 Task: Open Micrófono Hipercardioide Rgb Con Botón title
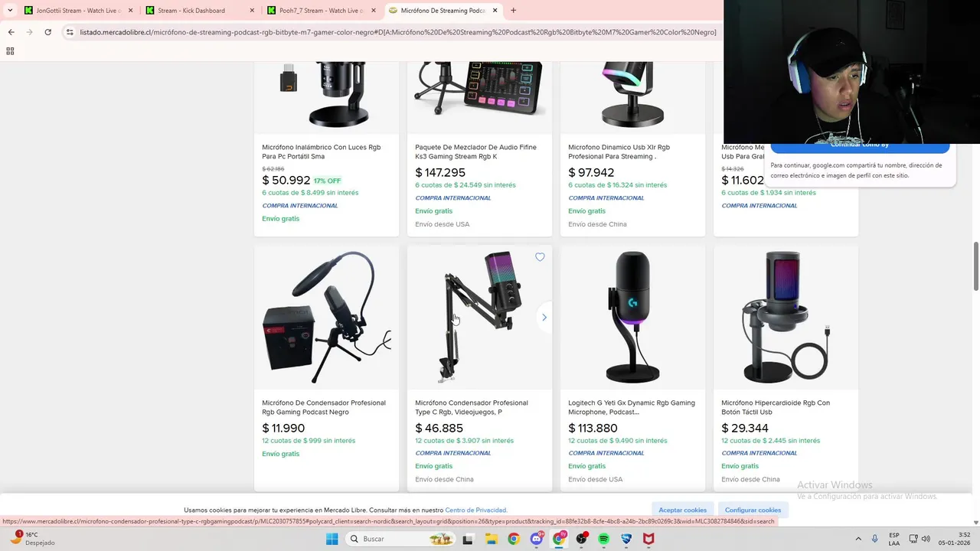[x=776, y=407]
